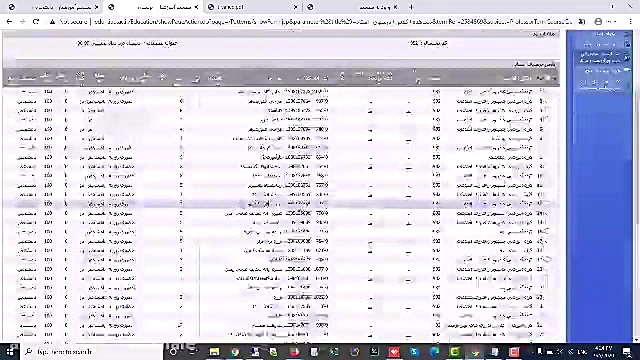Screen dimensions: 640x360
Task: Click the taskbar clock
Action: [603, 351]
